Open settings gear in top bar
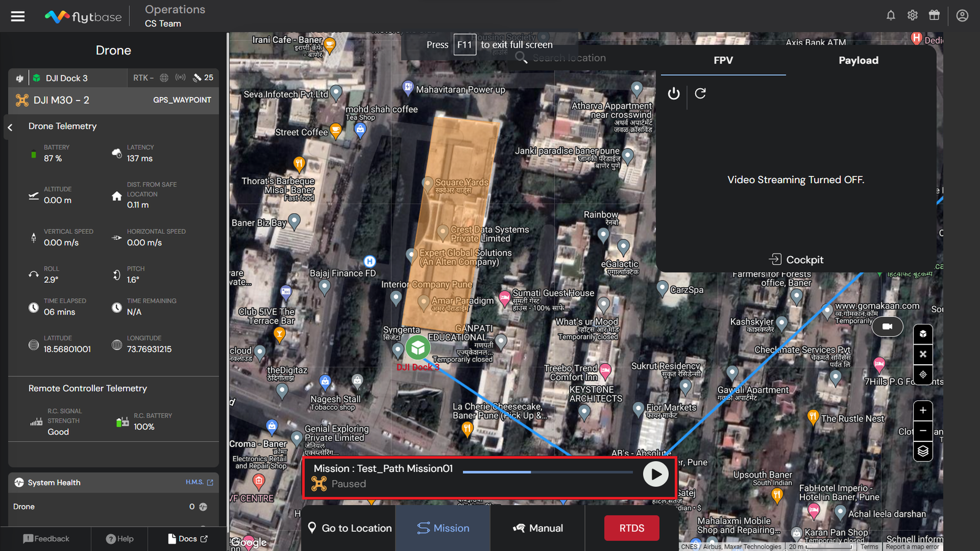 pyautogui.click(x=913, y=15)
